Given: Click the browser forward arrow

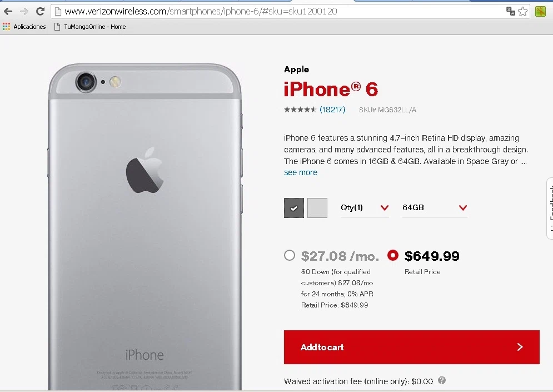Looking at the screenshot, I should pyautogui.click(x=24, y=12).
